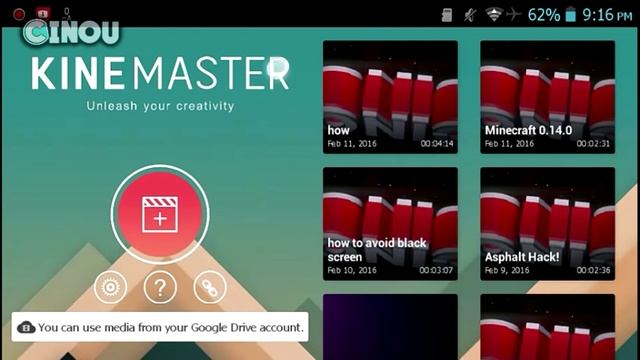Tap the cloud icon in Google Drive notice
Viewport: 640px width, 360px height.
click(26, 327)
